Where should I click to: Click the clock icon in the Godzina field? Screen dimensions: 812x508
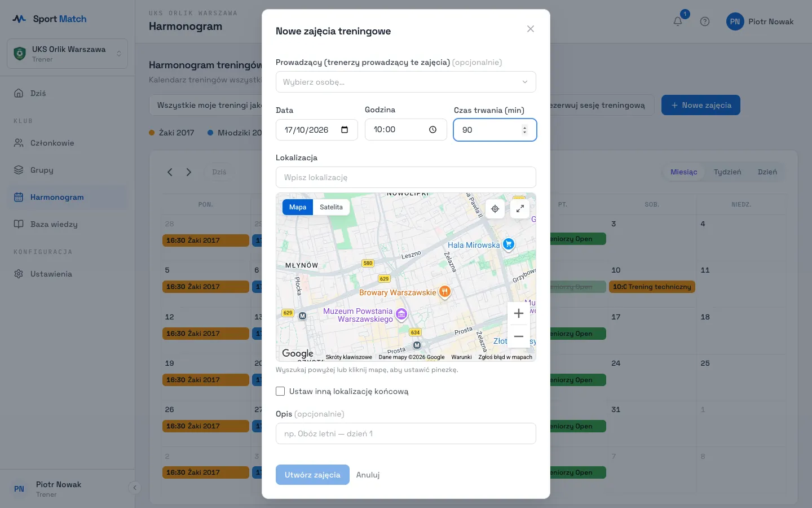(433, 130)
